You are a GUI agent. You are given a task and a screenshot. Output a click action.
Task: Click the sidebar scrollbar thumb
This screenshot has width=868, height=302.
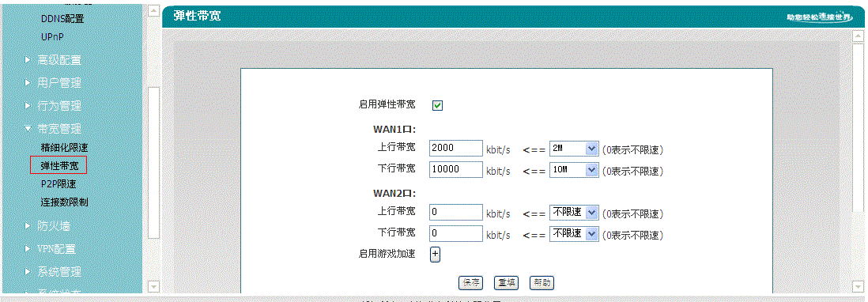pyautogui.click(x=153, y=162)
